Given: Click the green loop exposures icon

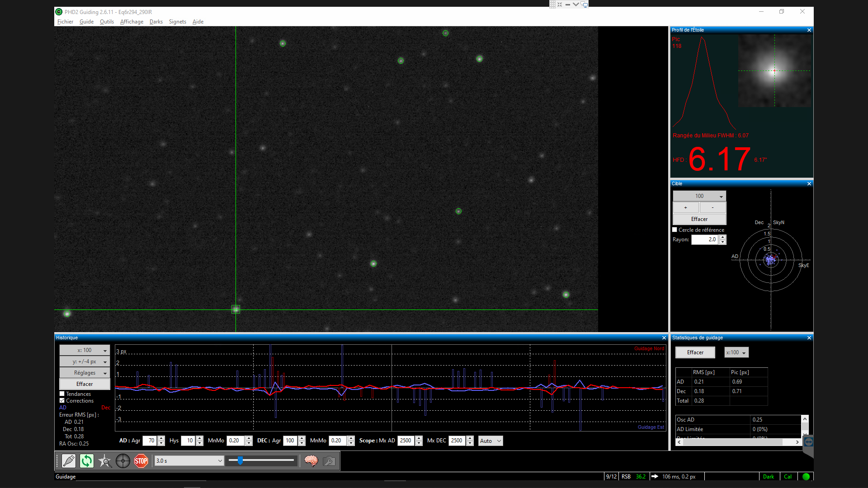Looking at the screenshot, I should click(87, 461).
